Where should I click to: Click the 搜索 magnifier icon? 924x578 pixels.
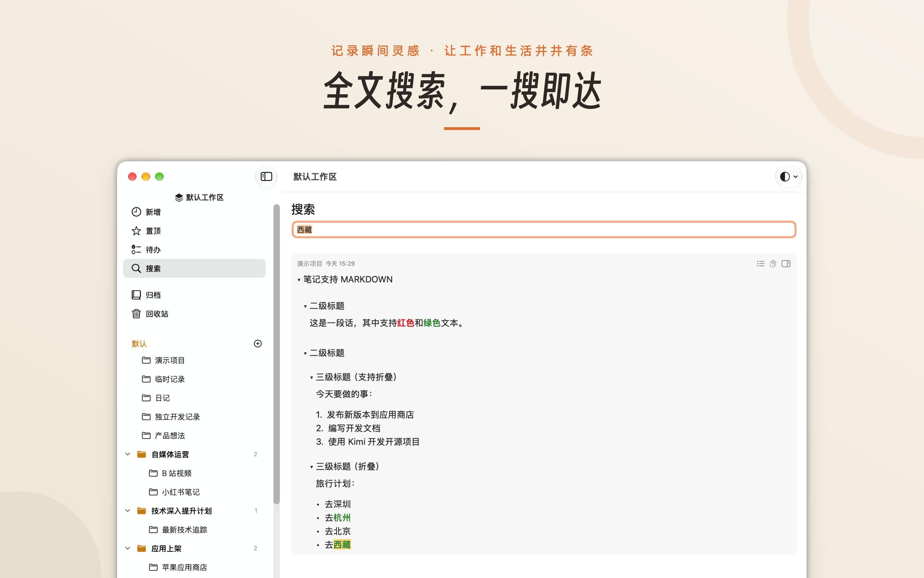pyautogui.click(x=136, y=268)
